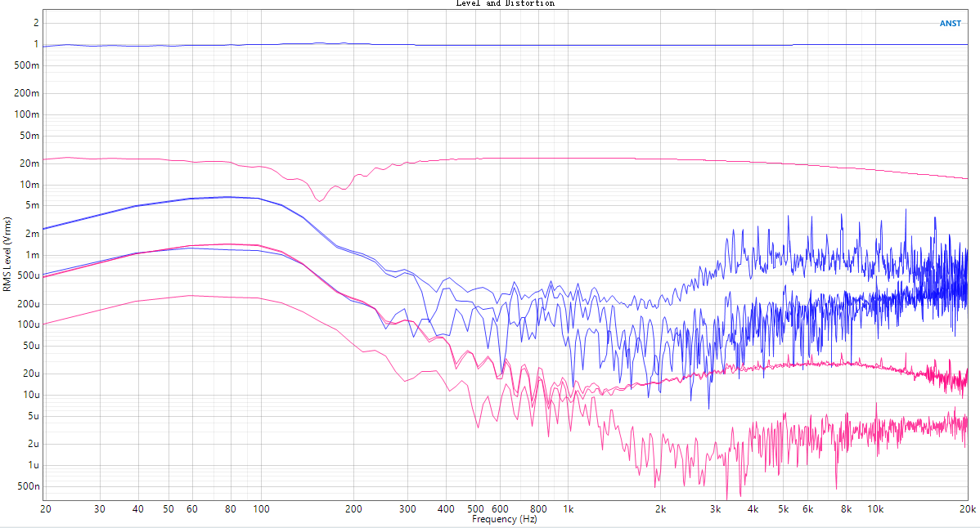
Task: Click the '500m' level axis tick label
Action: click(x=27, y=65)
